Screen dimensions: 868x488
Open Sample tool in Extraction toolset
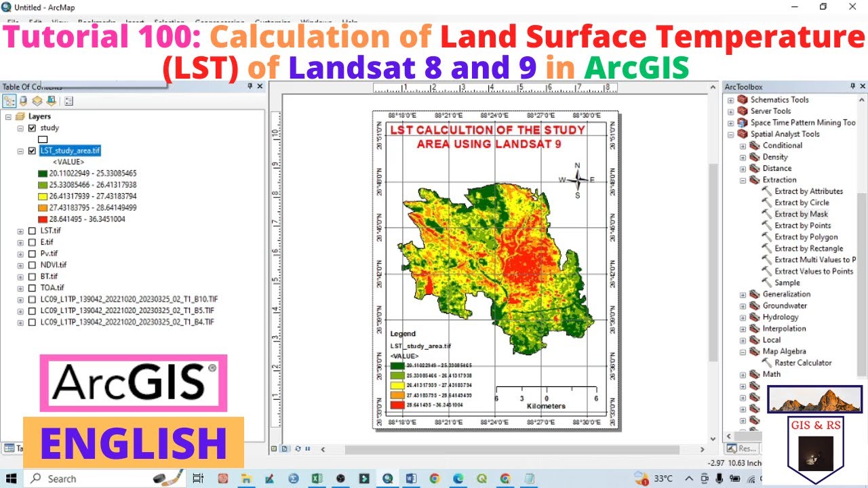coord(787,283)
